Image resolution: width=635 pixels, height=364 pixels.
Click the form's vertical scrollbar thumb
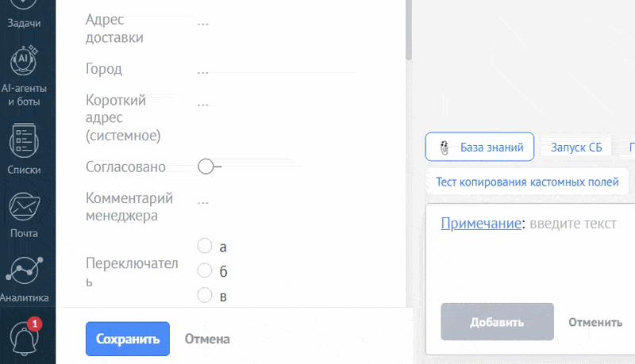(409, 29)
